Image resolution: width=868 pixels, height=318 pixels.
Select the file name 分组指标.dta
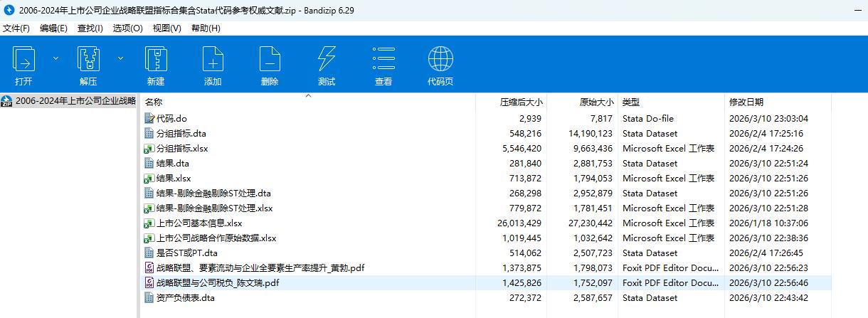click(181, 134)
